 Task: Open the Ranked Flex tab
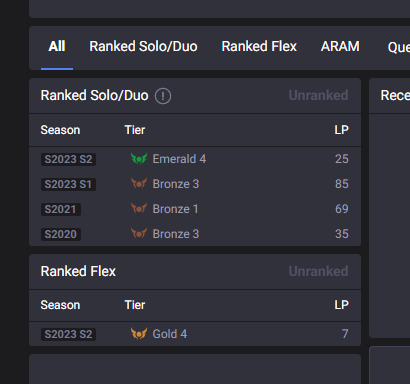click(x=259, y=46)
